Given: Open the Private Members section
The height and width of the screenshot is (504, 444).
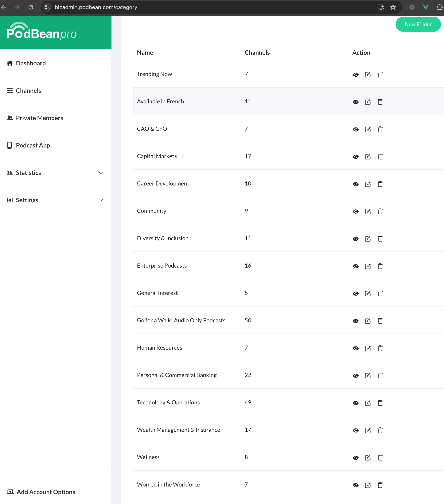Looking at the screenshot, I should (x=39, y=118).
